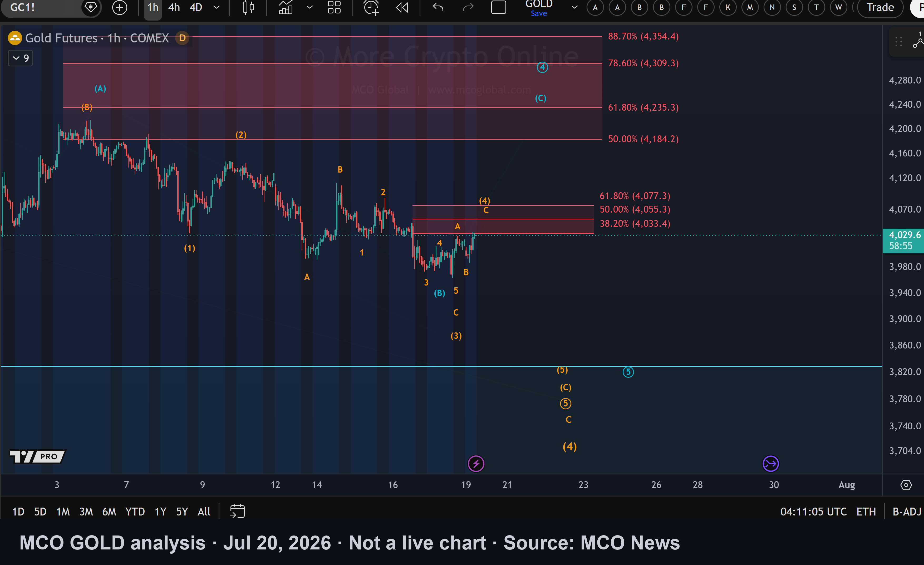Select the K quick layout circle
This screenshot has height=565, width=924.
point(728,7)
